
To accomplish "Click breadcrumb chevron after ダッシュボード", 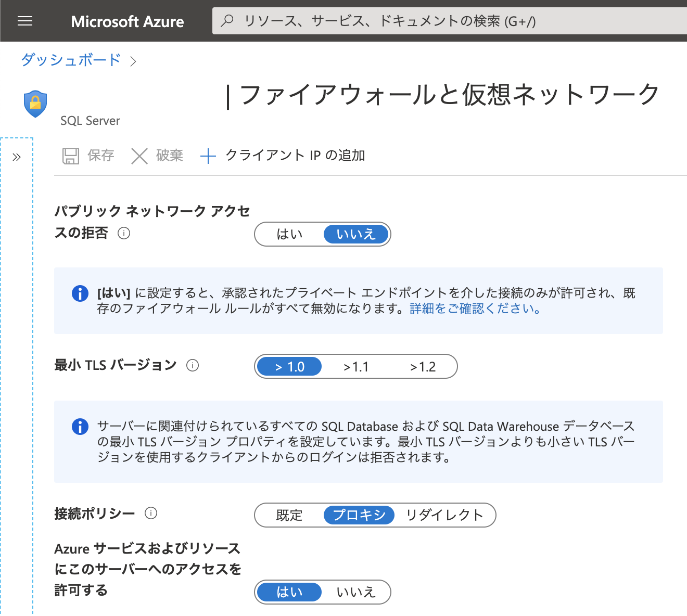I will [x=133, y=61].
